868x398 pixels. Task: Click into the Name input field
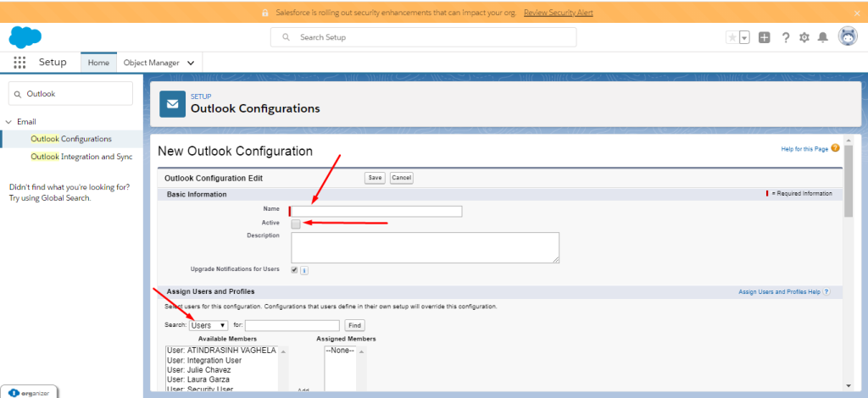coord(377,211)
